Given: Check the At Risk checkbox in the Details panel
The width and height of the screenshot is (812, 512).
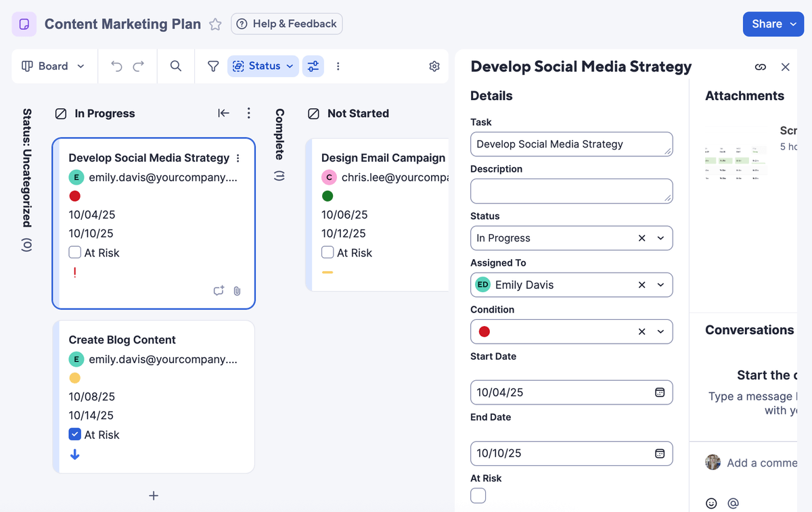Looking at the screenshot, I should pos(478,496).
